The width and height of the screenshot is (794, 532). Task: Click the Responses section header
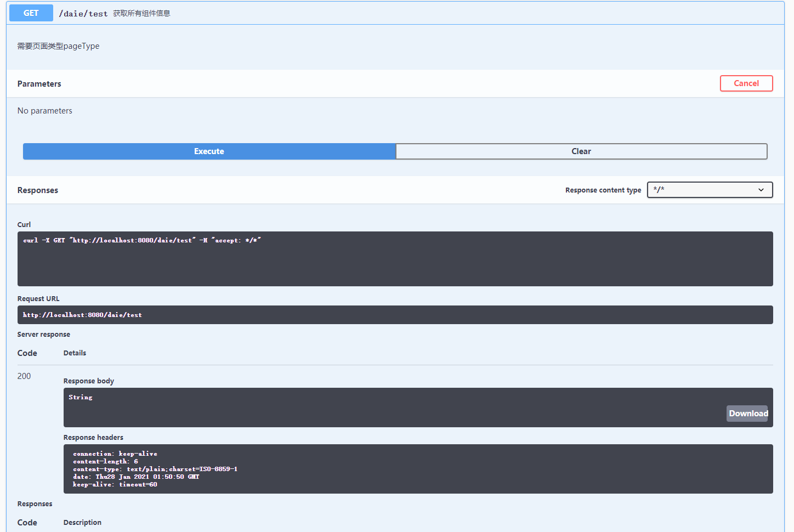(x=38, y=190)
